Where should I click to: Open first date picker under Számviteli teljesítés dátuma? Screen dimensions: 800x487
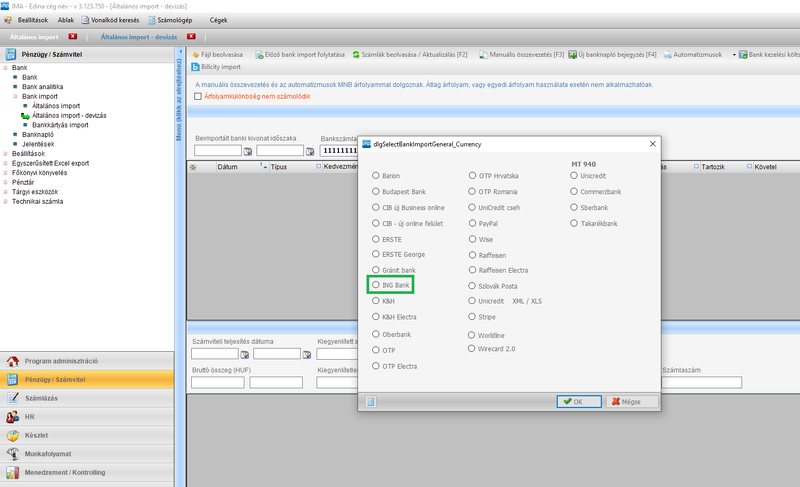(x=245, y=354)
